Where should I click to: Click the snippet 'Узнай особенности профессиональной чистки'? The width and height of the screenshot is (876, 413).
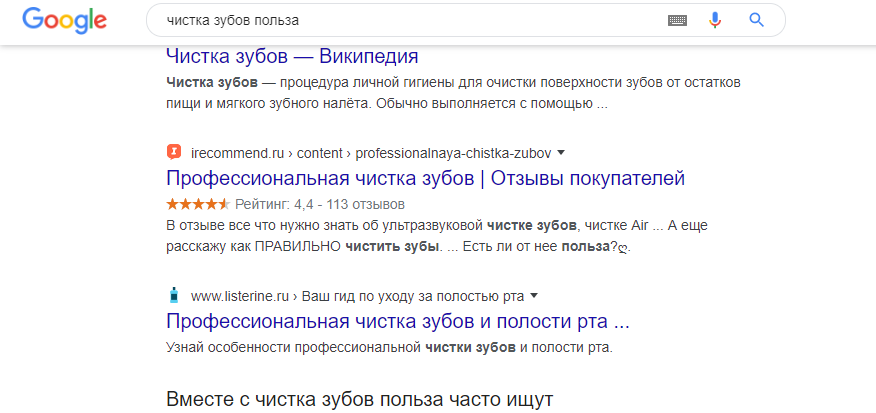[x=389, y=347]
